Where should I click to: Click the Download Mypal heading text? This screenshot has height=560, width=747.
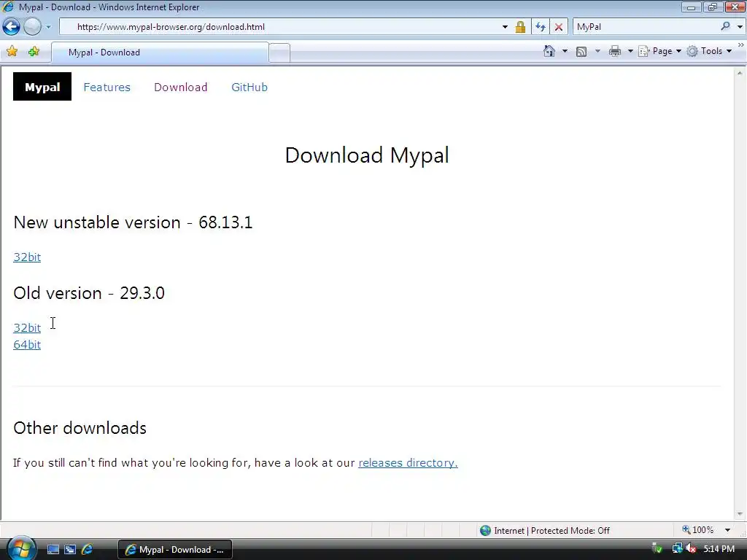tap(367, 155)
